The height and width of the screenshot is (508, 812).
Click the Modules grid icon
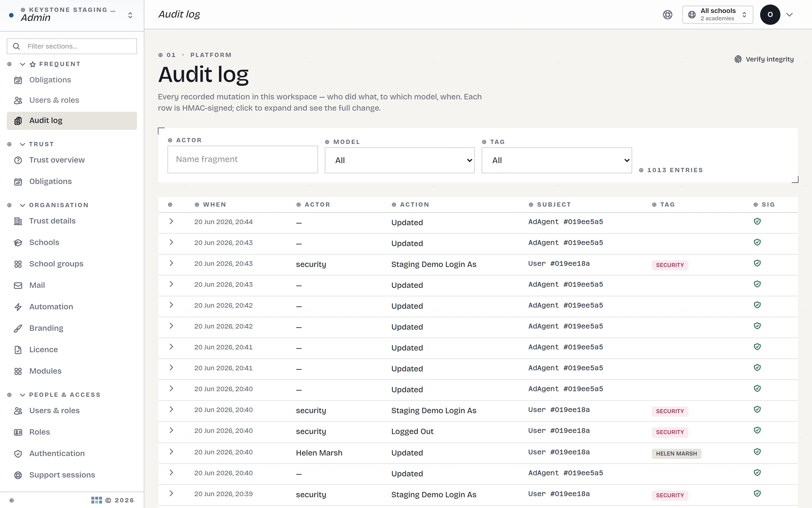pos(18,371)
